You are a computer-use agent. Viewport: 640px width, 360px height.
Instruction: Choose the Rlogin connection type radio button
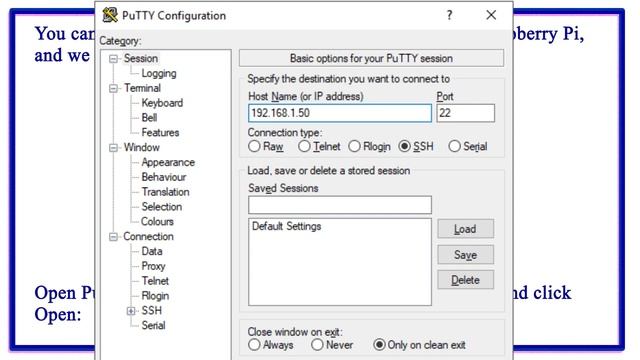point(354,146)
